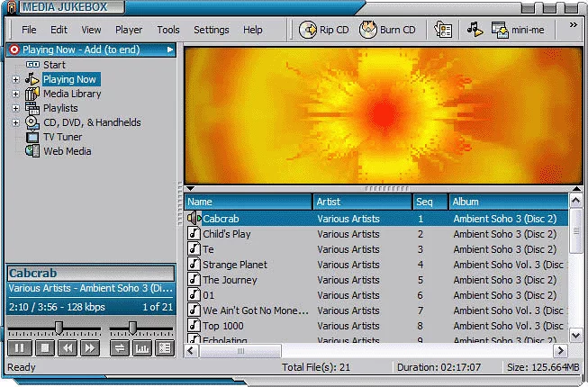Skip to the next track

tap(90, 347)
